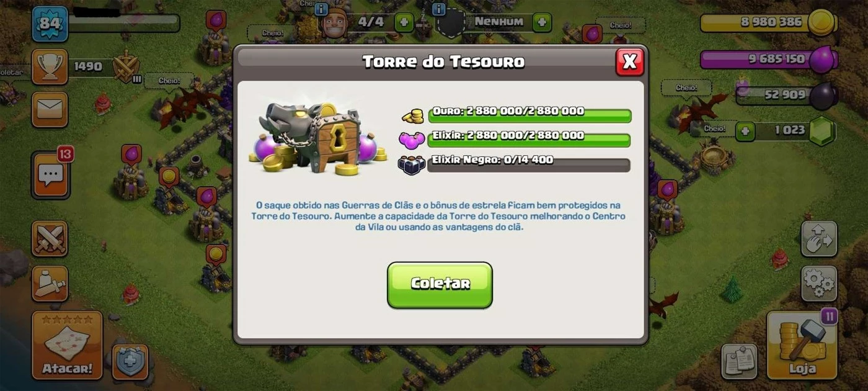Open the shield plus icon

[x=130, y=362]
